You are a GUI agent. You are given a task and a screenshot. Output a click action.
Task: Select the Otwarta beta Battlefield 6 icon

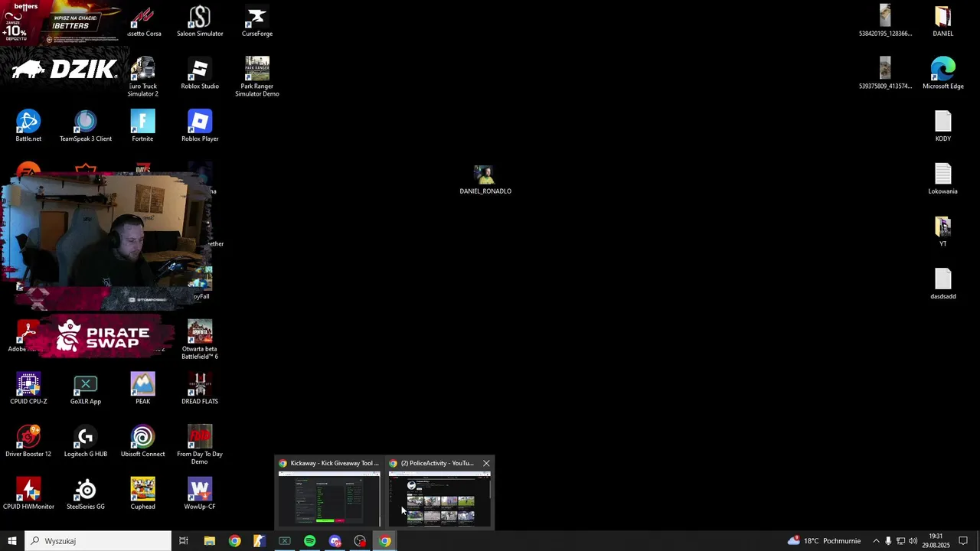coord(200,340)
